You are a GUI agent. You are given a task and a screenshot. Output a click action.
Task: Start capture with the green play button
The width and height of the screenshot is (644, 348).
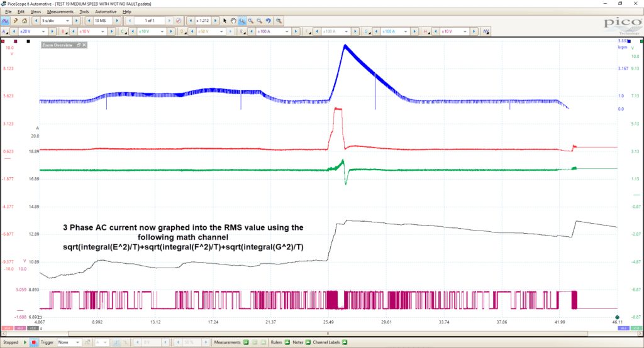pyautogui.click(x=25, y=342)
